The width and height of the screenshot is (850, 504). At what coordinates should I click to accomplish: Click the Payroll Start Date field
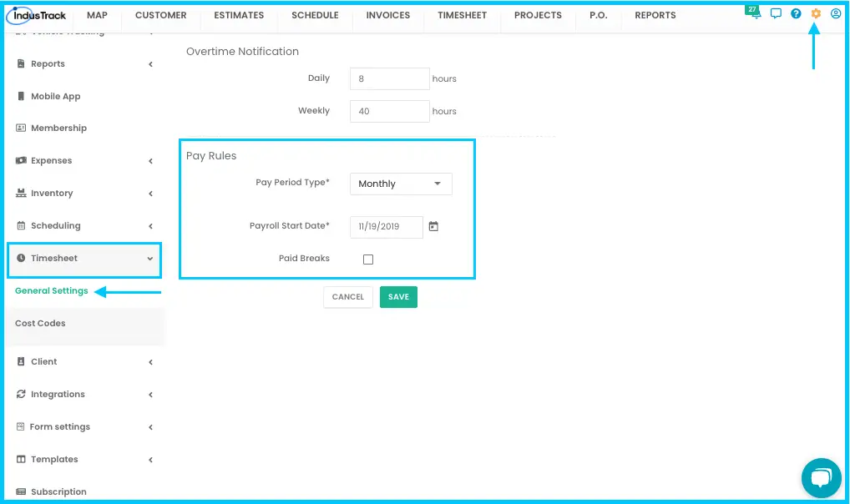[387, 226]
